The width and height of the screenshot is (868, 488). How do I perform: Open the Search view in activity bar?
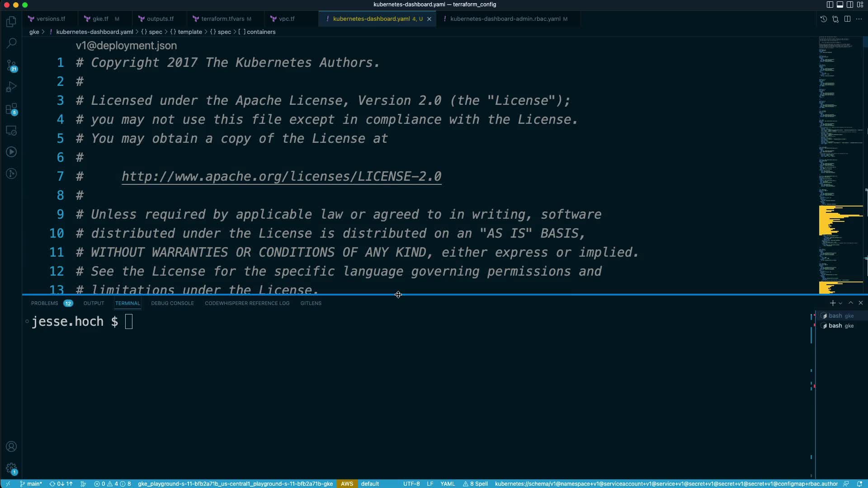pyautogui.click(x=11, y=43)
